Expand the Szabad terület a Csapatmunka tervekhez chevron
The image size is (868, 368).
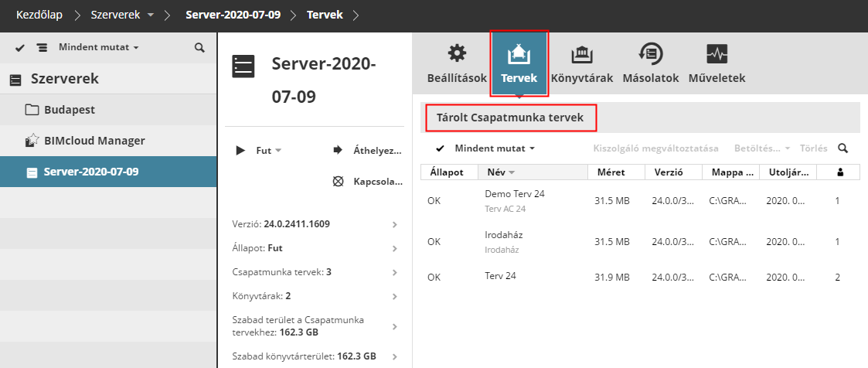click(x=395, y=326)
